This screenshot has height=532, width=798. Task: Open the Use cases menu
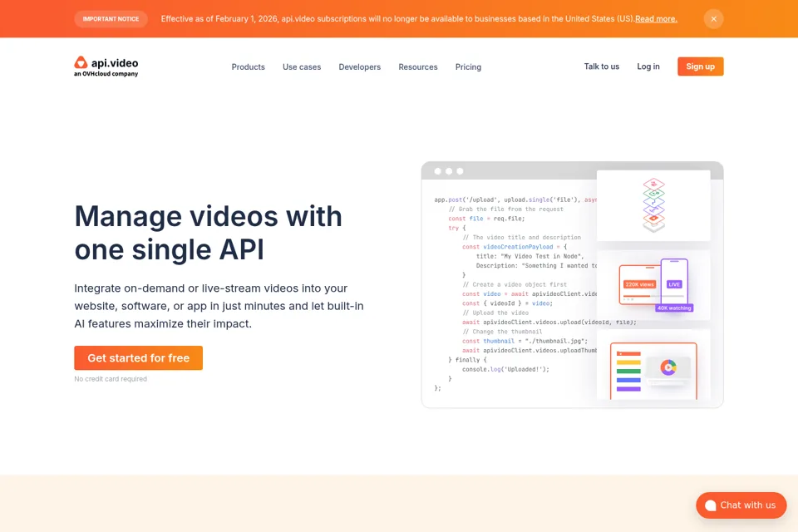(x=302, y=66)
